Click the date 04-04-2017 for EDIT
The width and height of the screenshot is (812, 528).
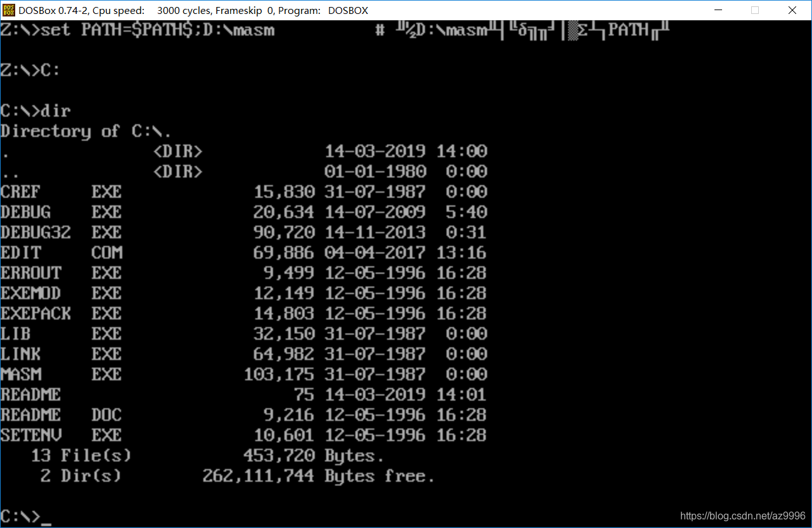375,253
